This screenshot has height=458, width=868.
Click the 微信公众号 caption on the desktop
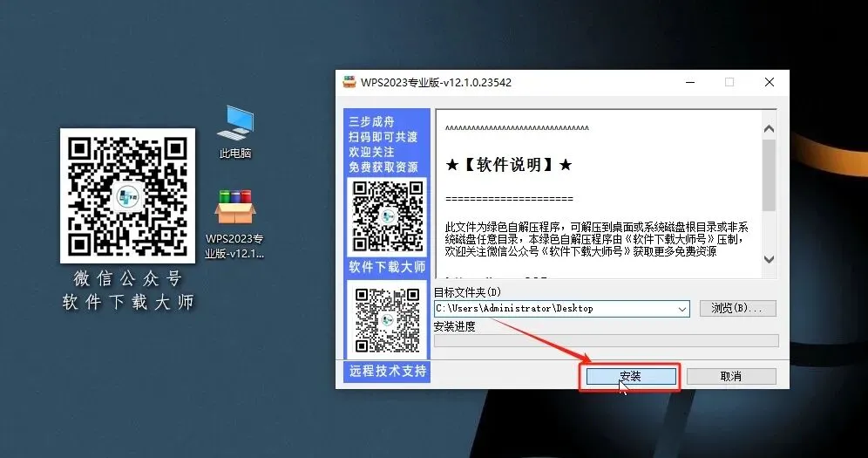click(128, 278)
